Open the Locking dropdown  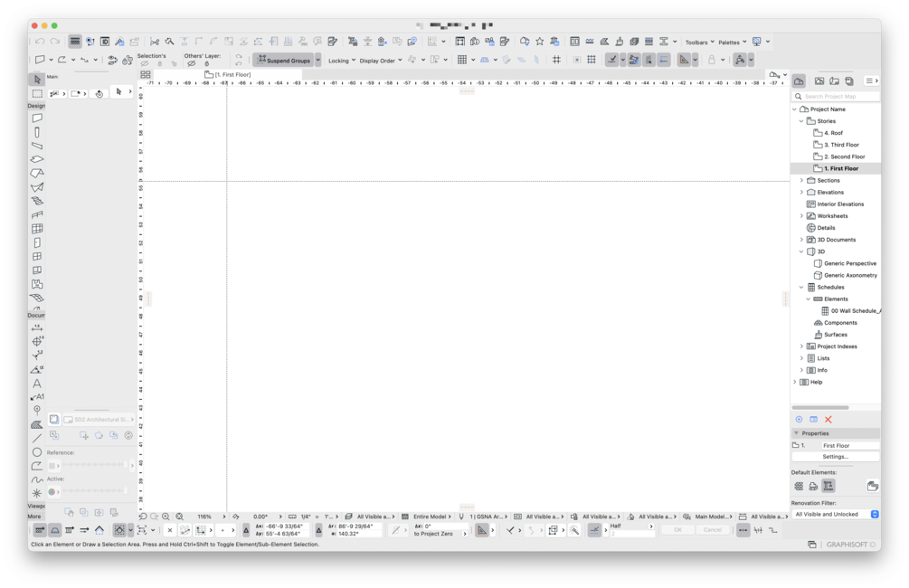point(342,61)
